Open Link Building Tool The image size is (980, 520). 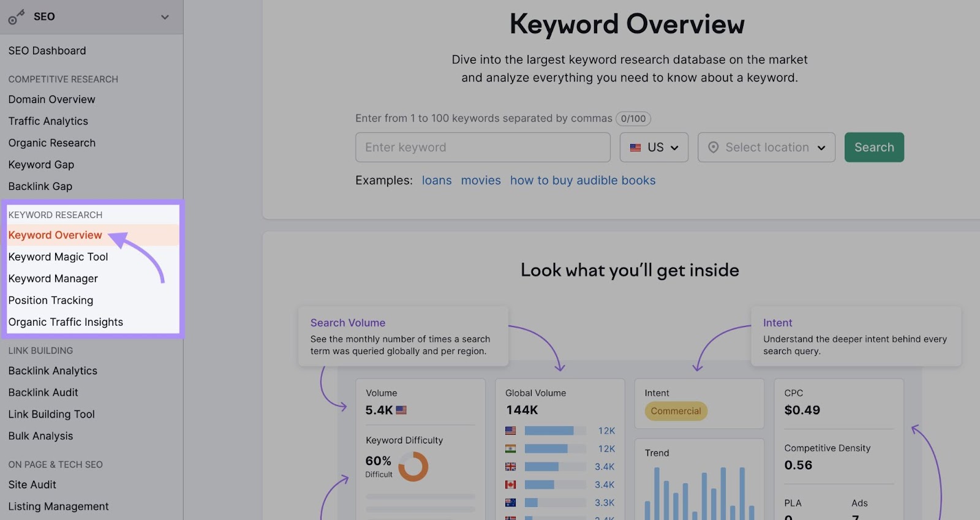pyautogui.click(x=51, y=414)
